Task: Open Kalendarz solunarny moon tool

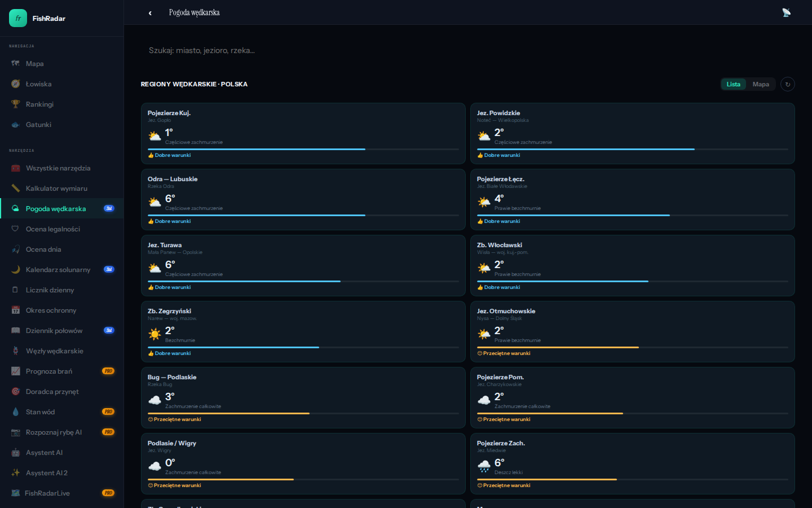Action: pyautogui.click(x=58, y=270)
